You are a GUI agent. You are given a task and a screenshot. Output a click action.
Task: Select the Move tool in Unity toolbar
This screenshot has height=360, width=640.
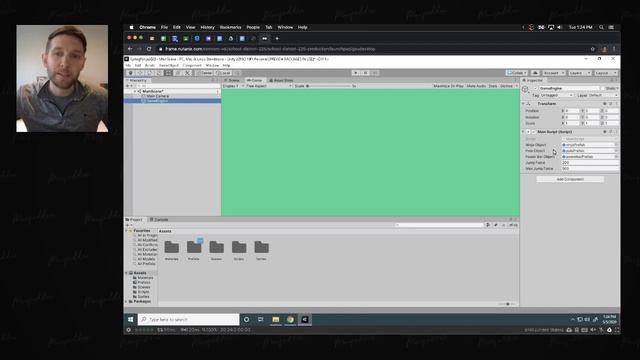click(140, 73)
